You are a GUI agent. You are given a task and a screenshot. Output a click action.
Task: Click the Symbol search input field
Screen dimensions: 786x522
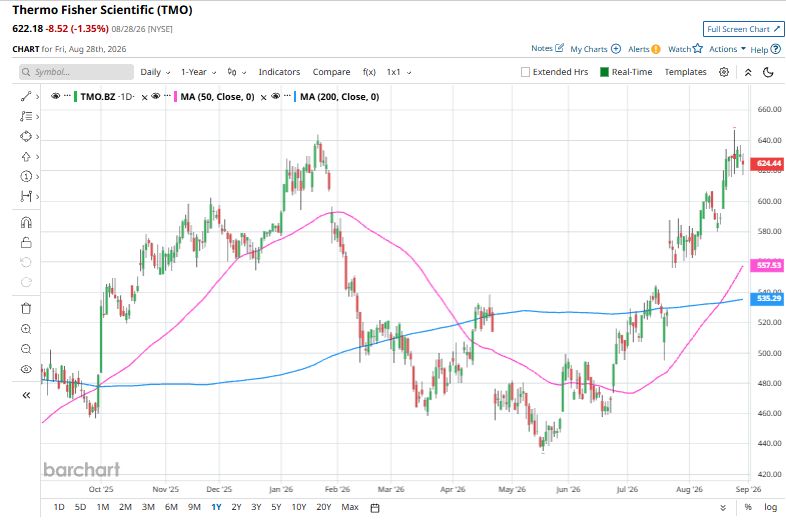point(77,72)
